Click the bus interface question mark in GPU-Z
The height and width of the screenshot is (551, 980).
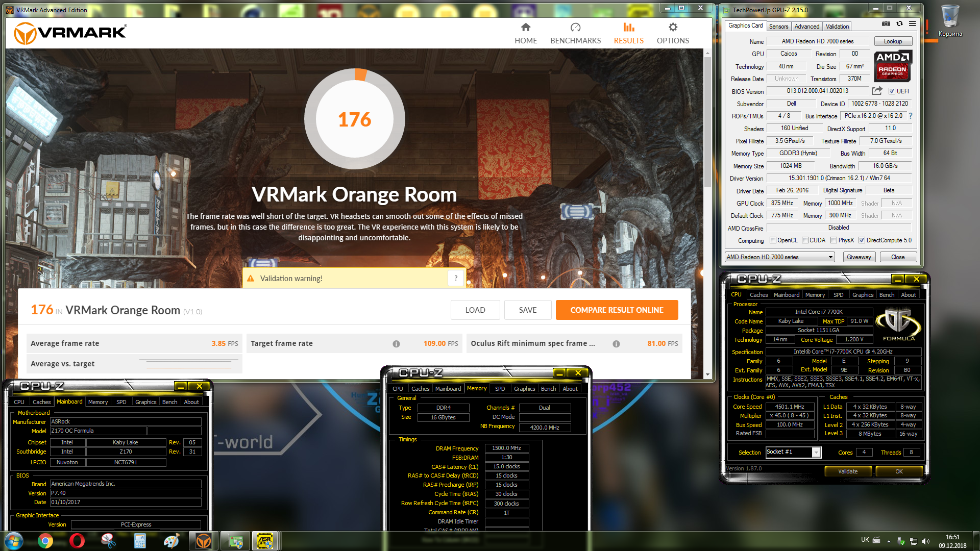pos(911,116)
